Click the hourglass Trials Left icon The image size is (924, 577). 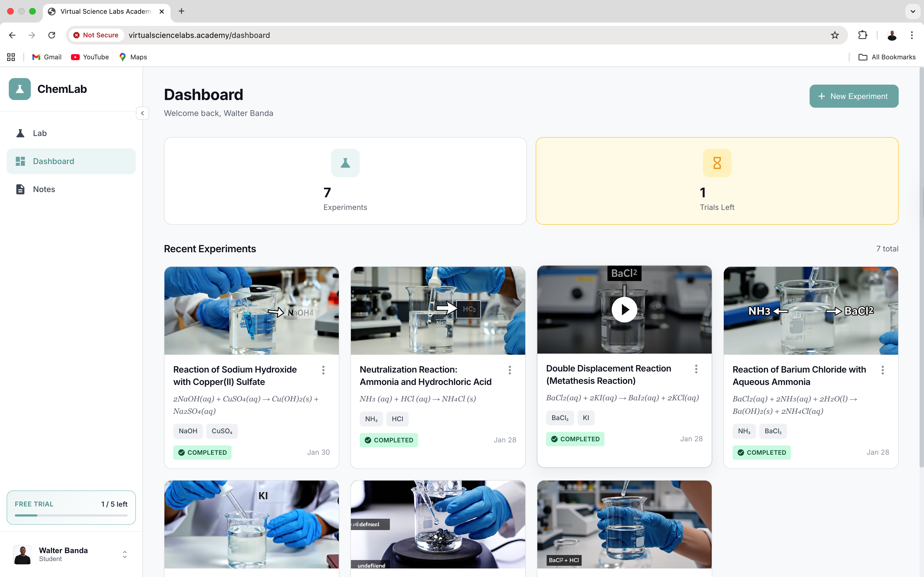pyautogui.click(x=717, y=163)
